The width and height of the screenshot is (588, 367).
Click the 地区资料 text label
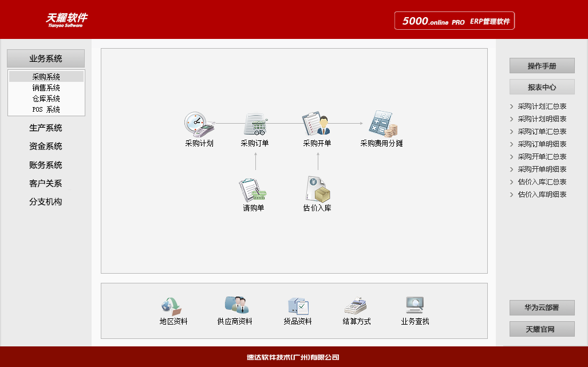pos(173,321)
